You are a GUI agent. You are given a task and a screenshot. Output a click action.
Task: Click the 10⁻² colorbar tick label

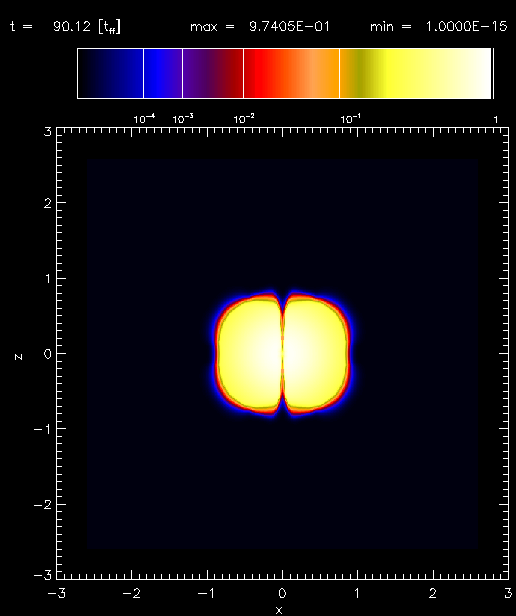click(244, 119)
